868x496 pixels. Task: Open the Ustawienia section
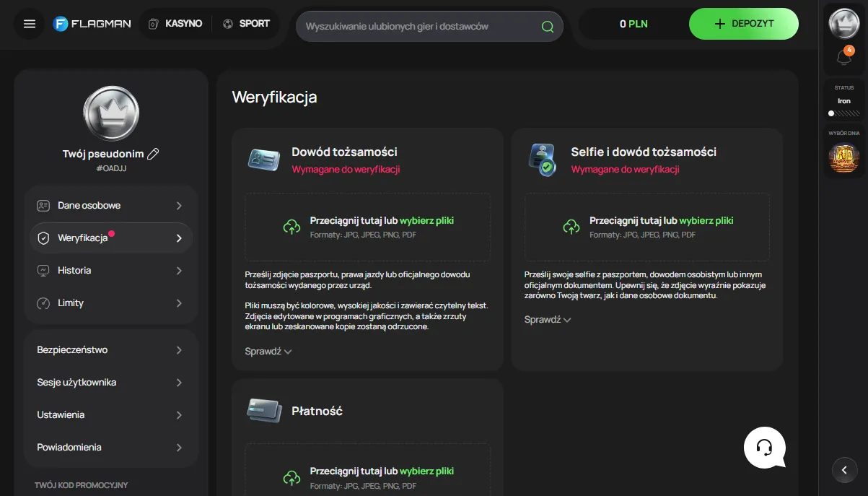click(x=111, y=415)
